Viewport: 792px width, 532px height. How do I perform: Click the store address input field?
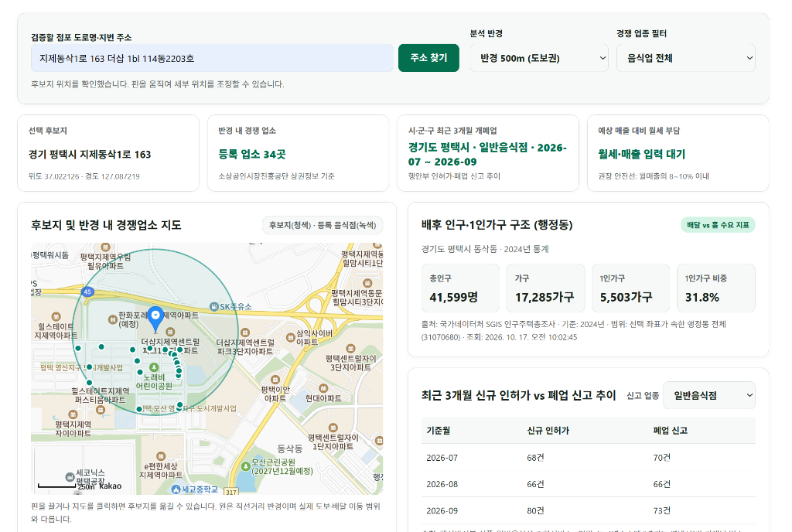pos(212,58)
